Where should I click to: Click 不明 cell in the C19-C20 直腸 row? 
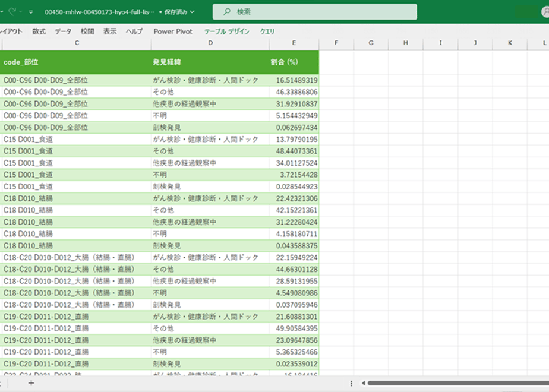click(x=210, y=352)
